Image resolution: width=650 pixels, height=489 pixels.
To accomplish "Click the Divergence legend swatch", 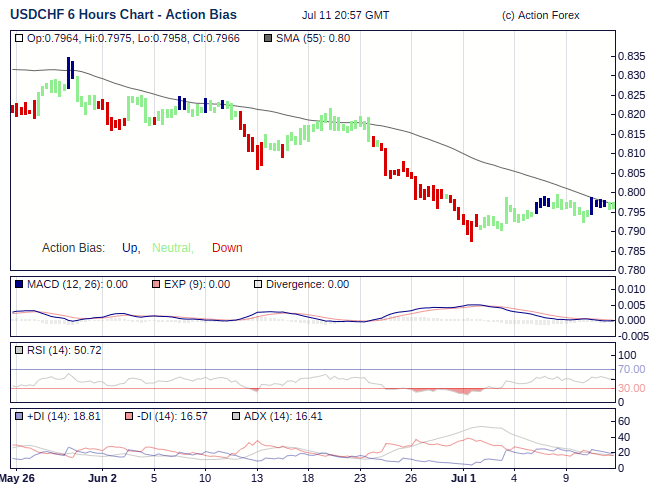I will [x=258, y=284].
